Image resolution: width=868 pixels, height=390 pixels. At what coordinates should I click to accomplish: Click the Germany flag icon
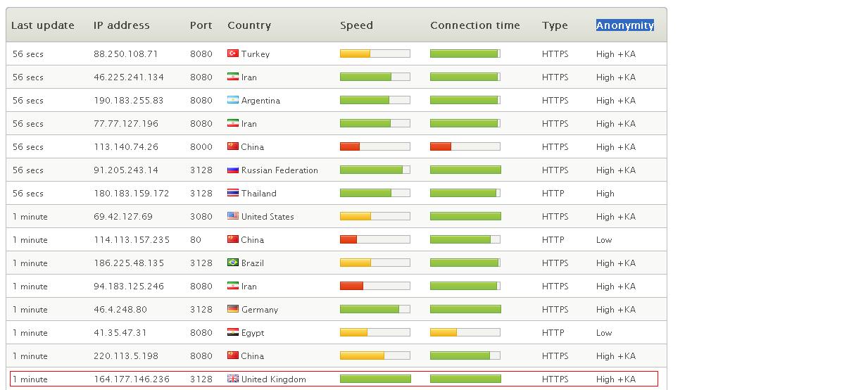click(x=233, y=309)
